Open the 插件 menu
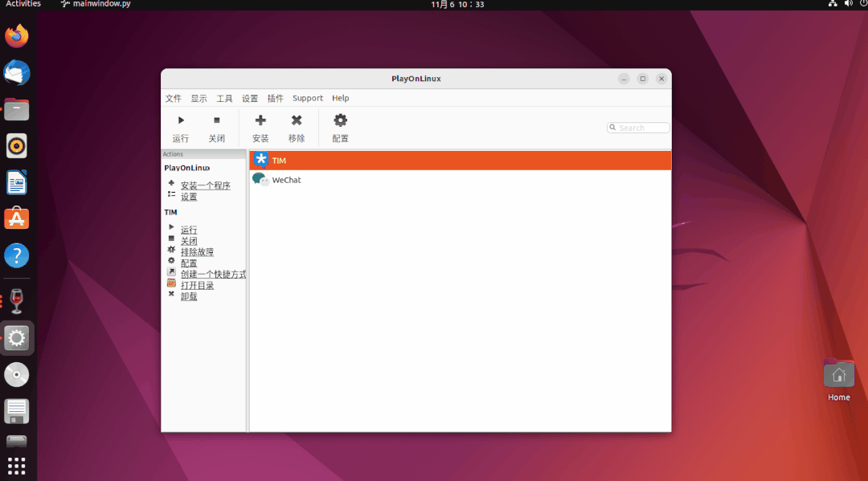868x481 pixels. pos(275,98)
